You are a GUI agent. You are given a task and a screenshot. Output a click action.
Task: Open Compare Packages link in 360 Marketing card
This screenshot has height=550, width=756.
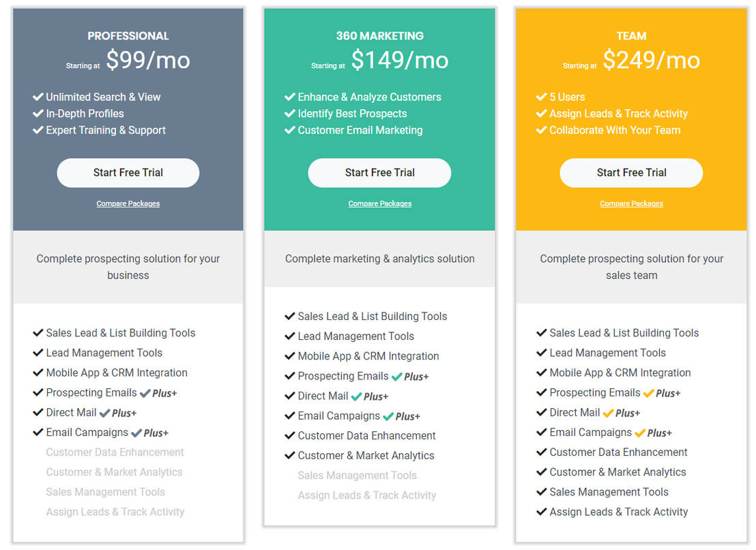pos(380,203)
